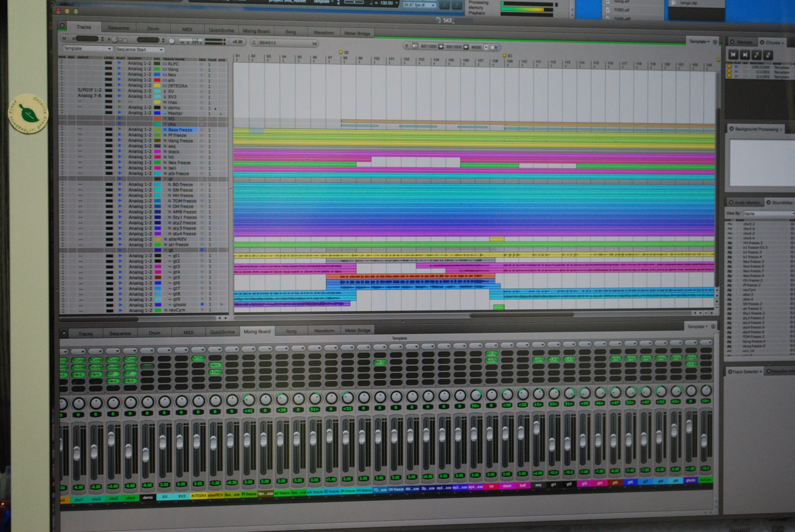
Task: Toggle play-enable for the Vang track
Action: [119, 68]
